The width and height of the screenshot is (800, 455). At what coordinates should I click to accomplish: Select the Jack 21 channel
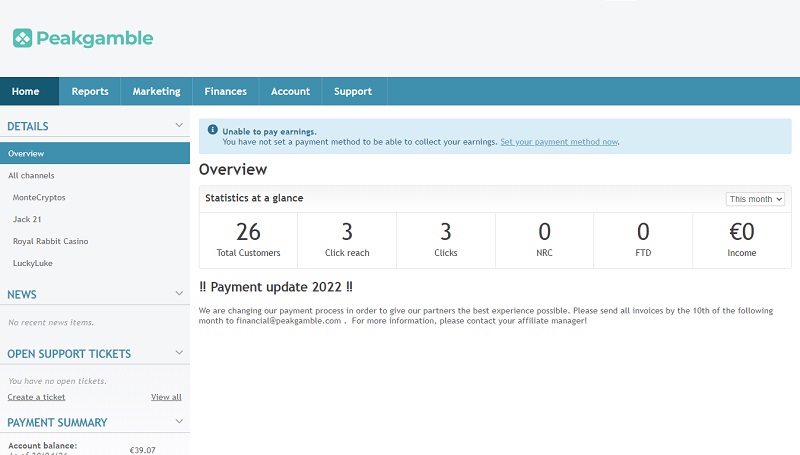(27, 219)
